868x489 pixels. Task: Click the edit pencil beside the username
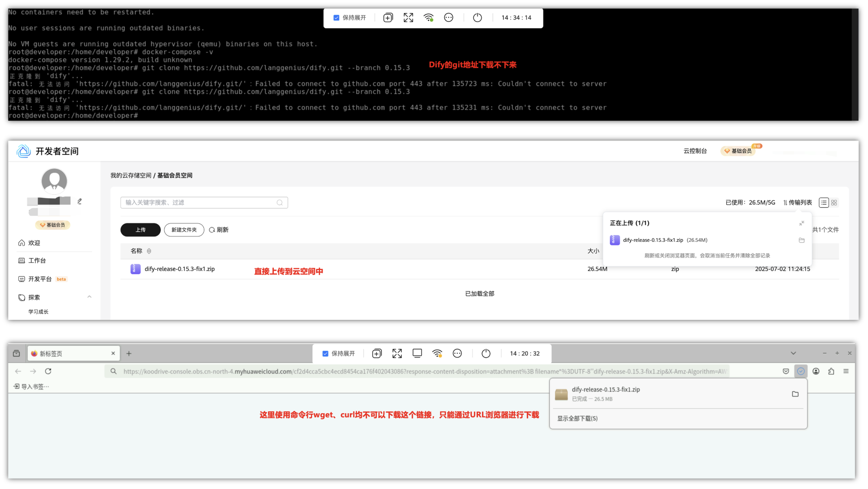coord(79,201)
